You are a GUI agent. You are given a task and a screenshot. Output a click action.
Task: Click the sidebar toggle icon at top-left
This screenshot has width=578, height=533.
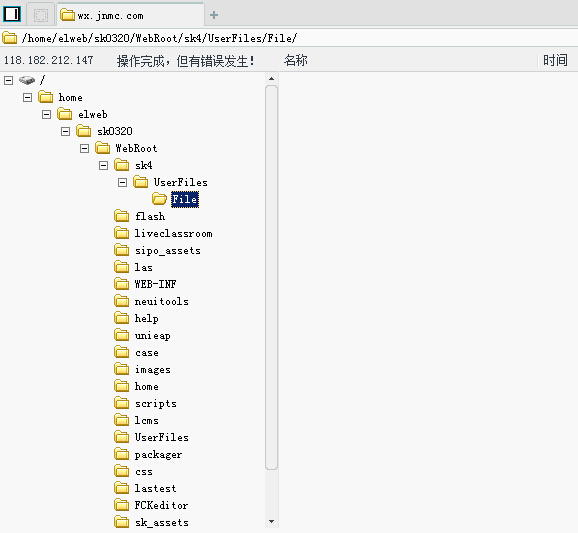[12, 14]
